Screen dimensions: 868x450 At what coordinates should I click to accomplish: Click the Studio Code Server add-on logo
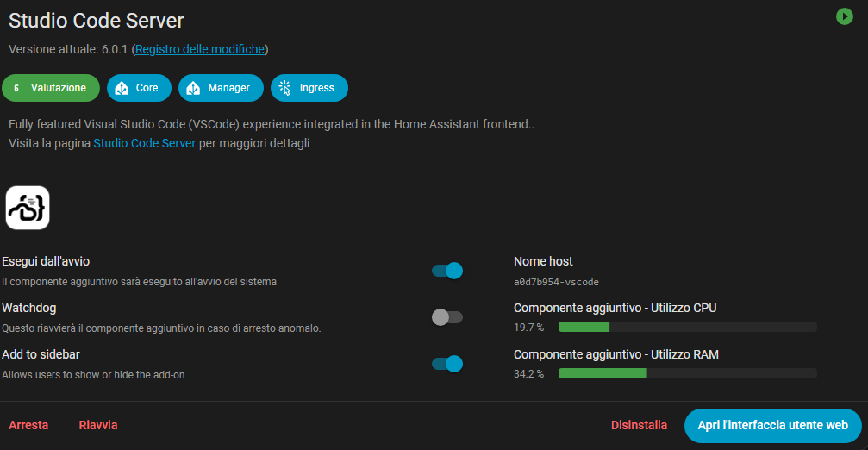tap(28, 208)
